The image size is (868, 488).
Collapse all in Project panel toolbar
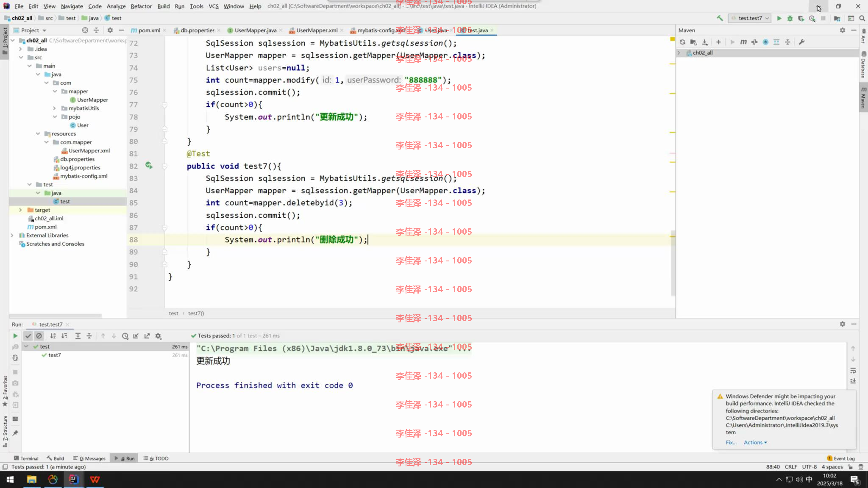[x=96, y=30]
